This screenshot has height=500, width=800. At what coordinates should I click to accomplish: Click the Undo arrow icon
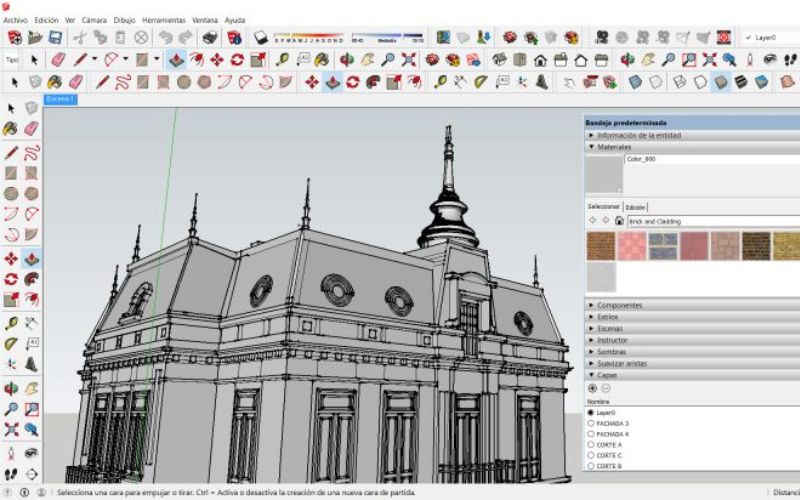(x=165, y=37)
